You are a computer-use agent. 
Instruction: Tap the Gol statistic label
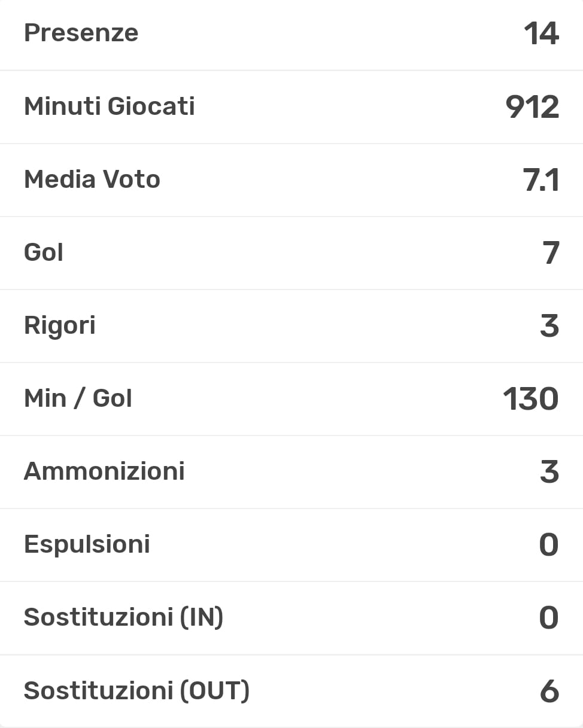tap(44, 252)
